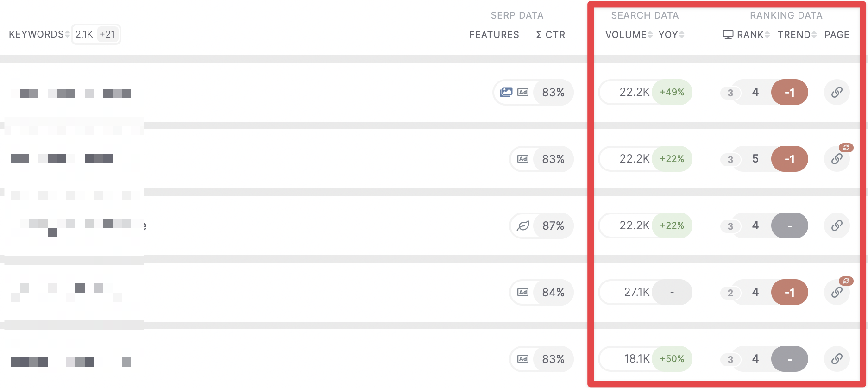868x388 pixels.
Task: Click the 27.1K volume value
Action: tap(636, 292)
